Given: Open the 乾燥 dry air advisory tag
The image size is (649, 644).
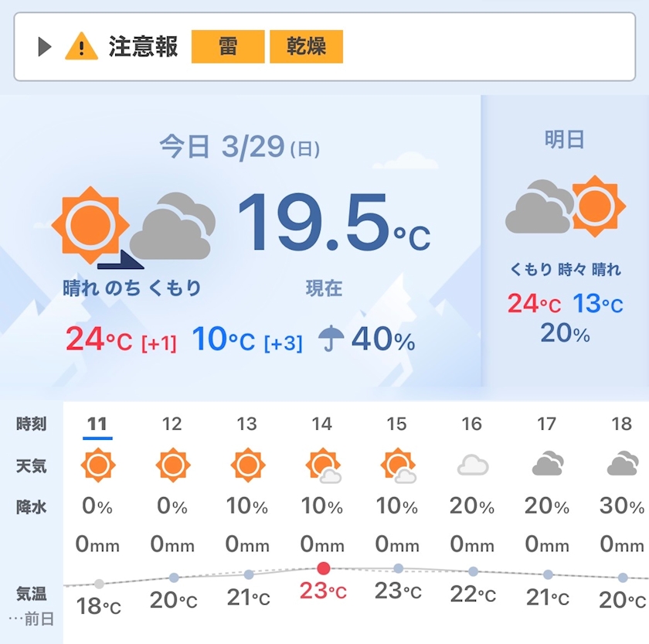Looking at the screenshot, I should pos(306,46).
